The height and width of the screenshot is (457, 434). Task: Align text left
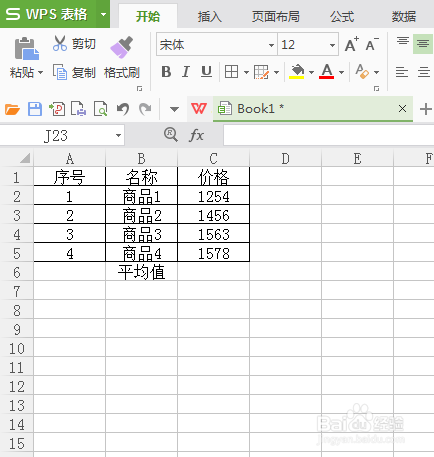point(402,72)
